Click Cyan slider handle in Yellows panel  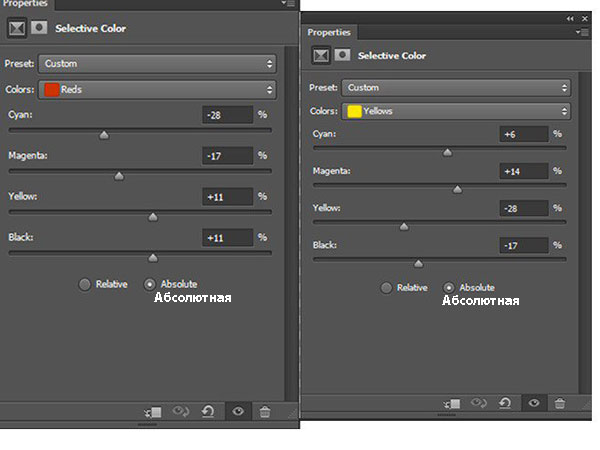tap(447, 153)
